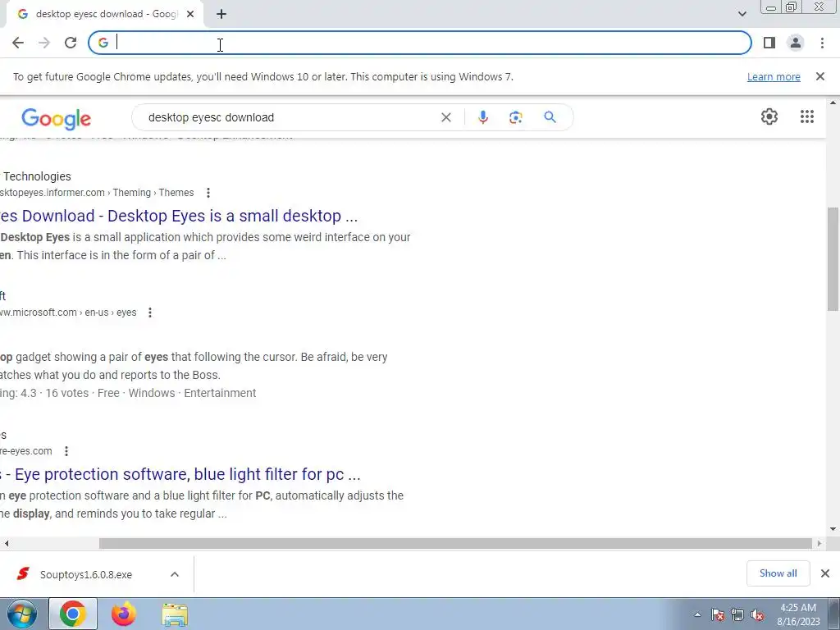Click the muted volume tray icon
The width and height of the screenshot is (840, 630).
757,615
